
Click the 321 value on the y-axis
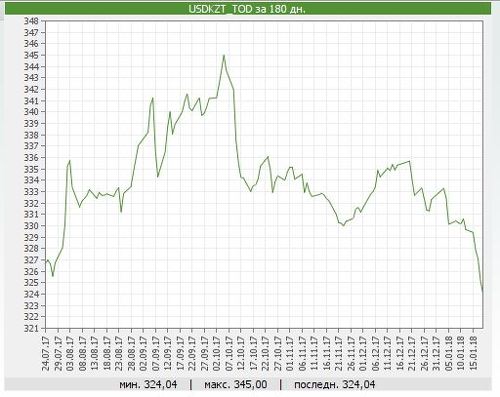[x=31, y=328]
